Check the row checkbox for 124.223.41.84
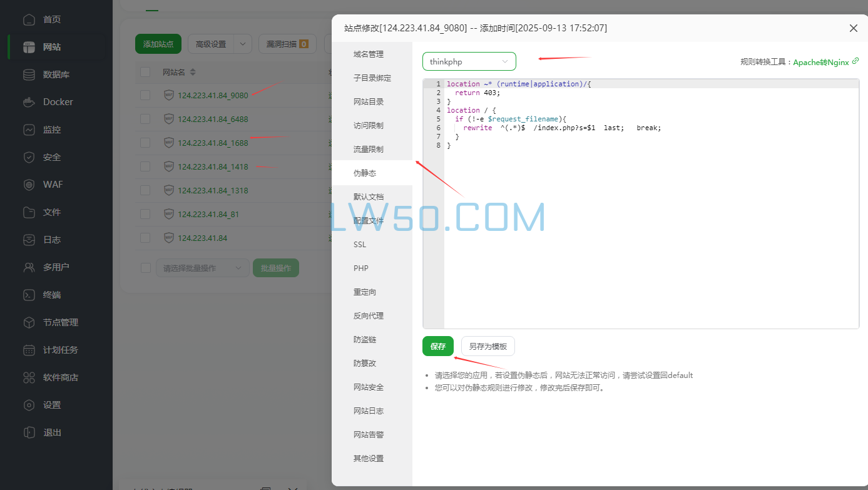The height and width of the screenshot is (490, 868). 145,238
